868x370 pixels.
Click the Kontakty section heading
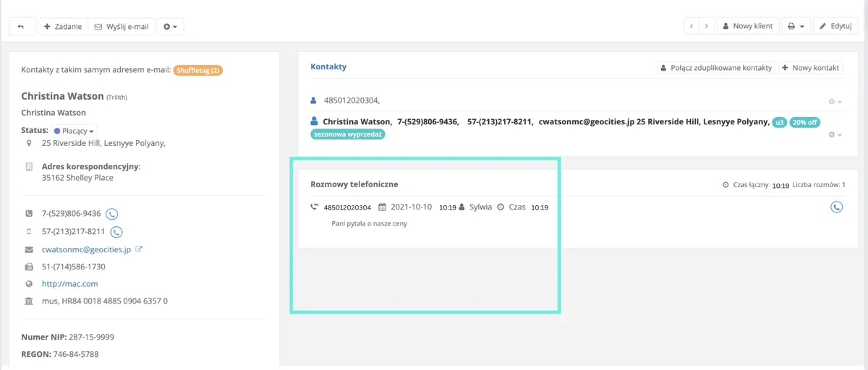click(328, 66)
